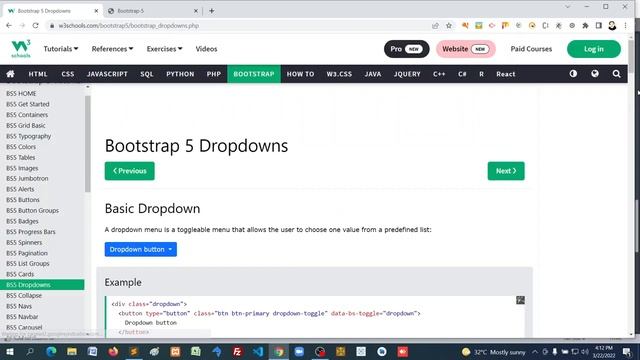Image resolution: width=640 pixels, height=360 pixels.
Task: Open BS5 Get Started in sidebar
Action: [x=28, y=104]
